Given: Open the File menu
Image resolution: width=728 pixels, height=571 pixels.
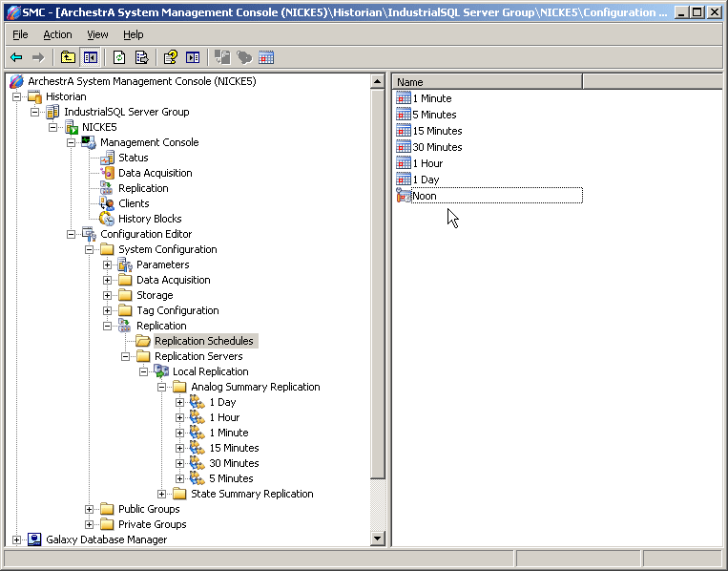Looking at the screenshot, I should pos(20,34).
